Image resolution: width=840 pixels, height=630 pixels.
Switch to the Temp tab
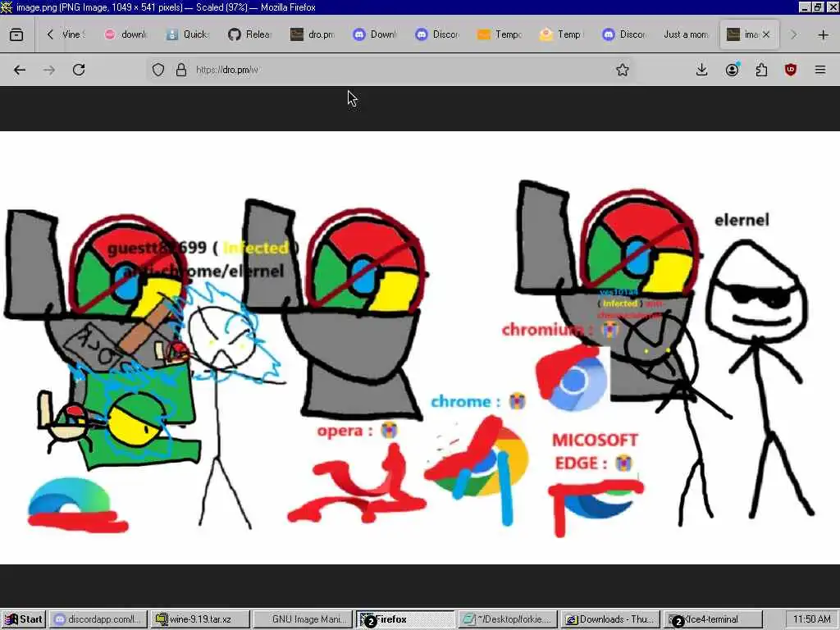pos(561,34)
